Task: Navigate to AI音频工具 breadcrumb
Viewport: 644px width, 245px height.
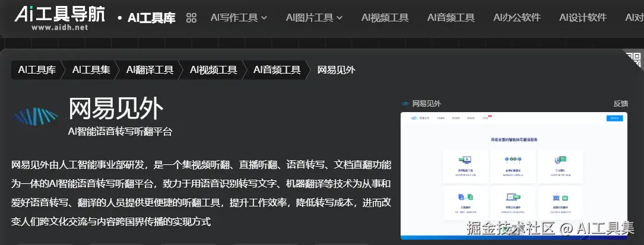Action: click(x=277, y=70)
